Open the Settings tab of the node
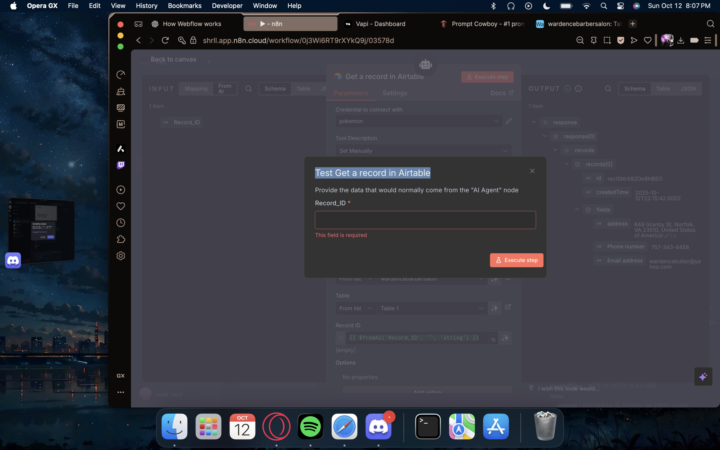This screenshot has width=720, height=450. 395,93
